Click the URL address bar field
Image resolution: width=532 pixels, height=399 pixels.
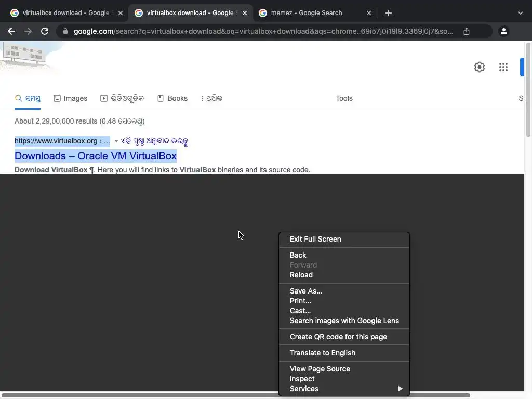[x=263, y=31]
